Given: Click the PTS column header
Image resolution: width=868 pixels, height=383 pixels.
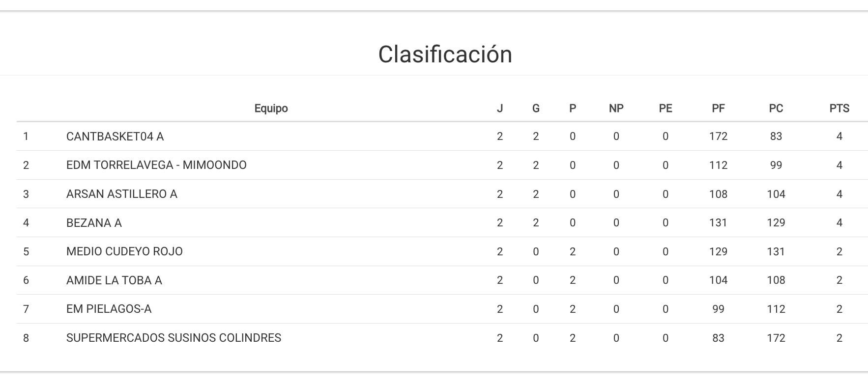Looking at the screenshot, I should tap(839, 109).
